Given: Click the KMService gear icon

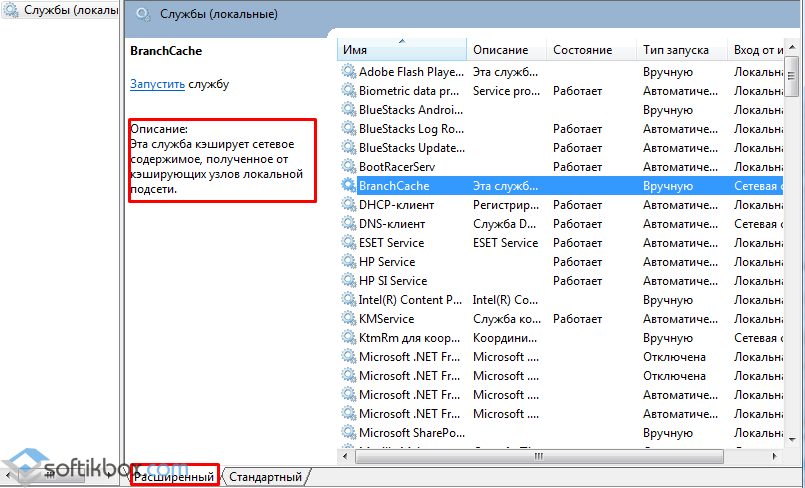Looking at the screenshot, I should [x=348, y=318].
